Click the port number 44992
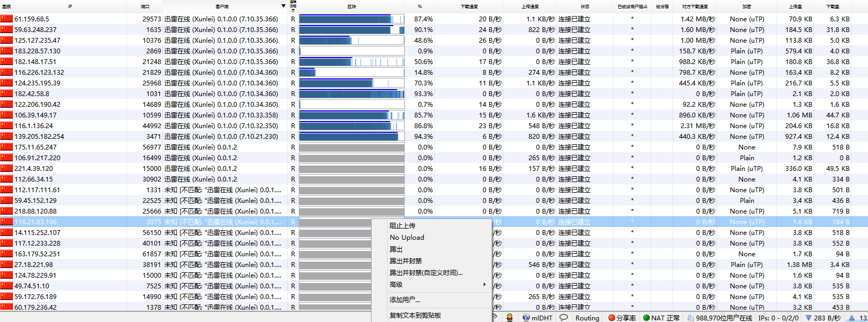The image size is (868, 322). click(152, 125)
